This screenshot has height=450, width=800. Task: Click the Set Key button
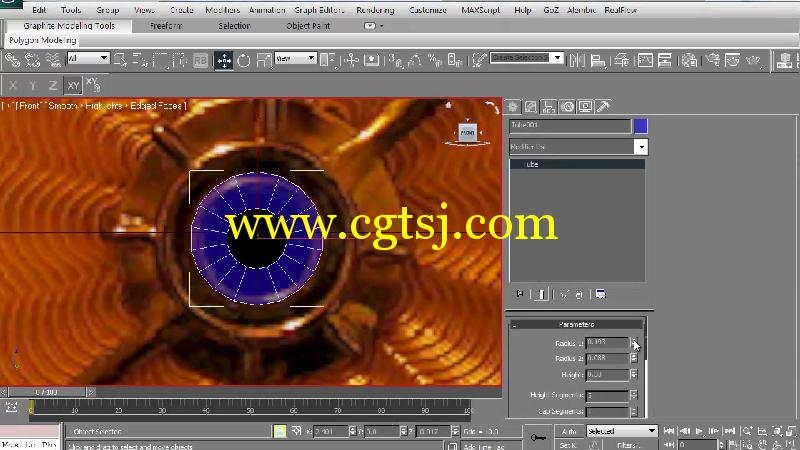(569, 445)
